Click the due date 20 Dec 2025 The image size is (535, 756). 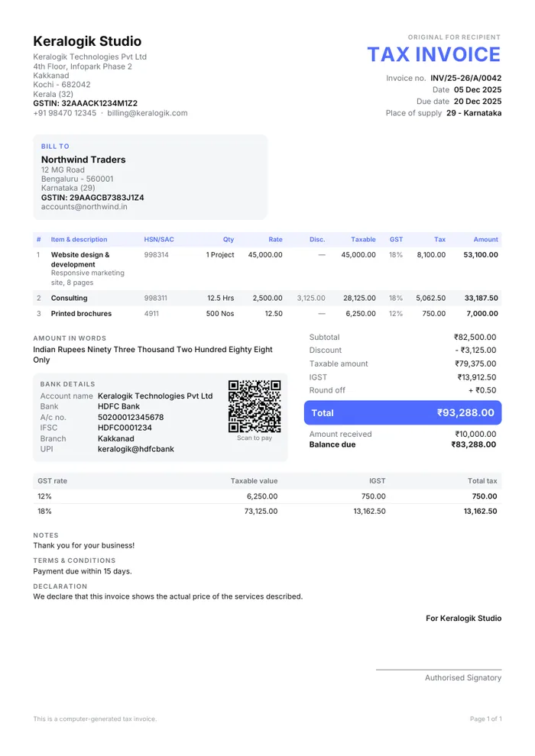point(478,102)
